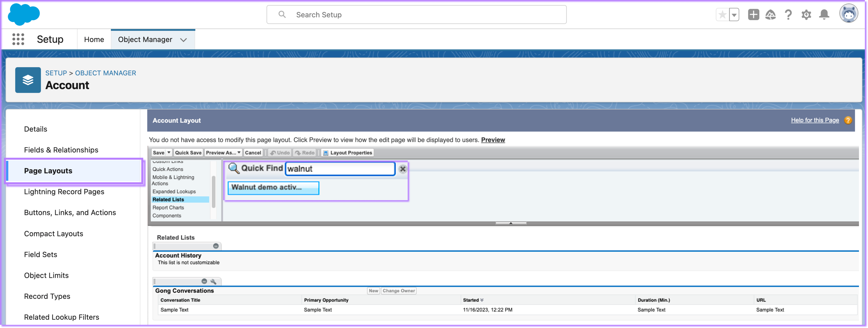Select Report Charts palette category
This screenshot has width=868, height=328.
click(x=168, y=207)
